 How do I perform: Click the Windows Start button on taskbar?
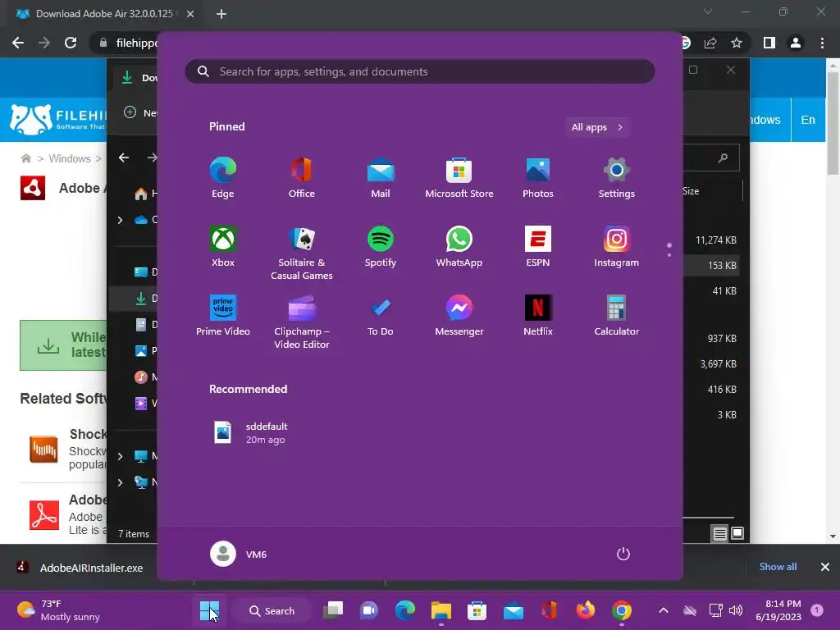209,610
